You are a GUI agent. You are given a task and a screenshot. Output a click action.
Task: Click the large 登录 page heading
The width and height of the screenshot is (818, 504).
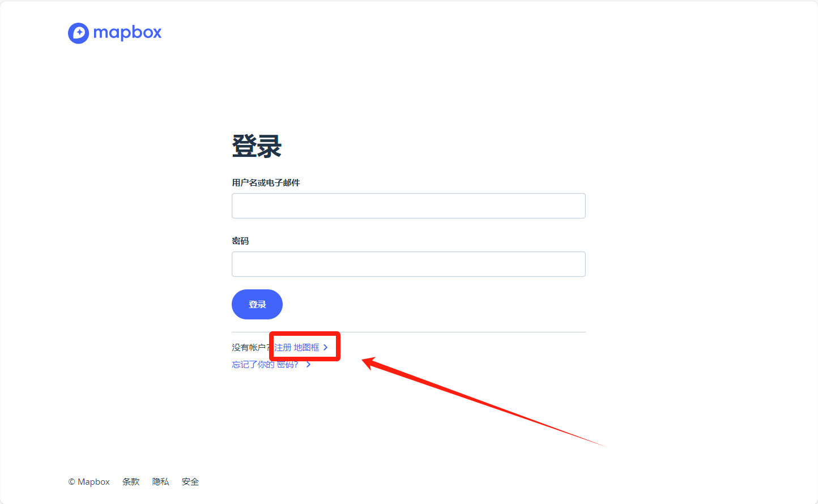pos(257,146)
